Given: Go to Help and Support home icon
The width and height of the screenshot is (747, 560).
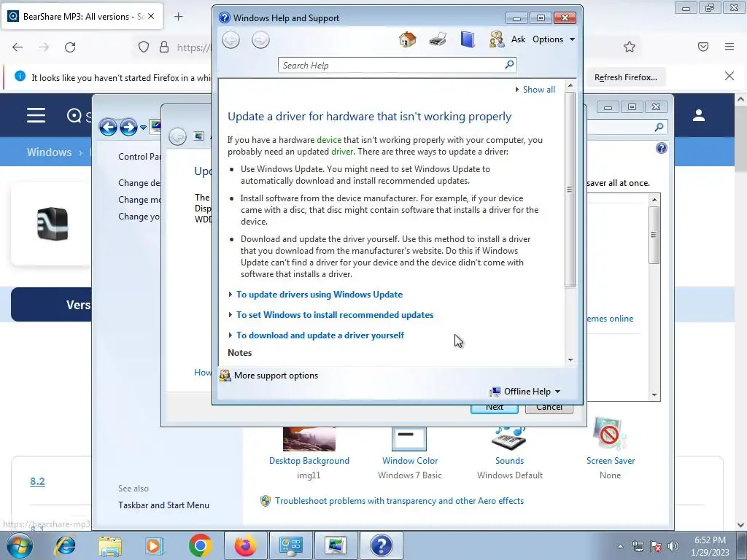Looking at the screenshot, I should [x=407, y=39].
